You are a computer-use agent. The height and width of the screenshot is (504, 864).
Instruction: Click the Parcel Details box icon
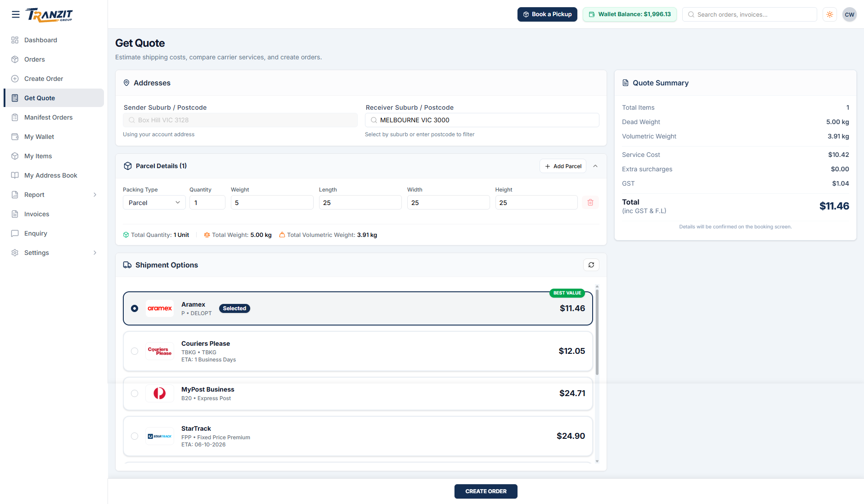point(128,166)
